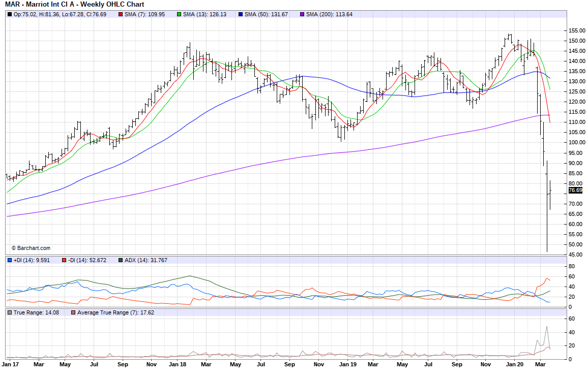
Task: Click the 155.00 price axis label
Action: coord(577,30)
